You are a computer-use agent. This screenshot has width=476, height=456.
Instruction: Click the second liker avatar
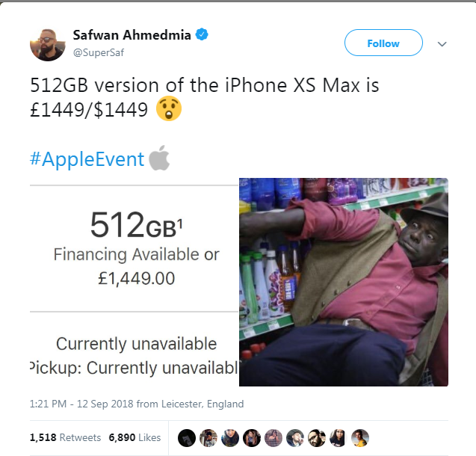coord(208,438)
